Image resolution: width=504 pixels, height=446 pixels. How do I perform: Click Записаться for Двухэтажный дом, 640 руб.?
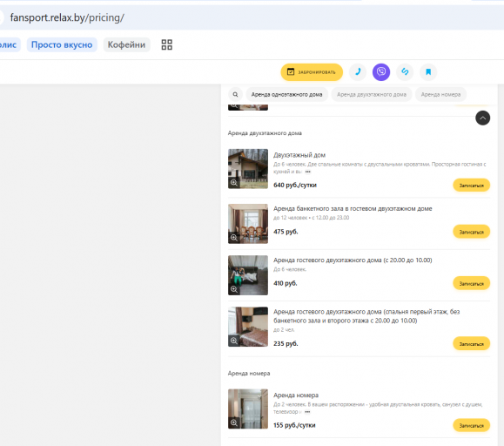[x=471, y=186]
